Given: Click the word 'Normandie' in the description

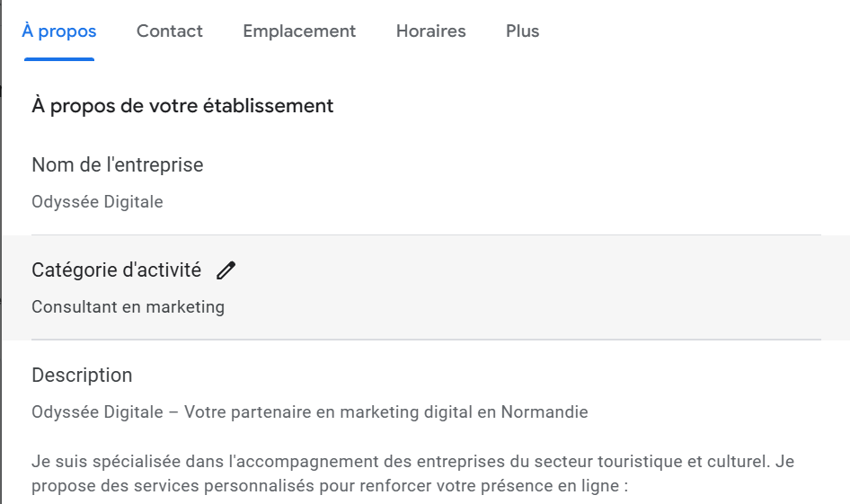Looking at the screenshot, I should click(545, 412).
